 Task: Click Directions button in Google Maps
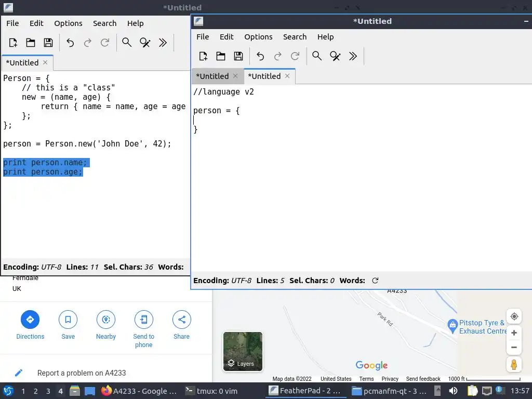point(30,325)
